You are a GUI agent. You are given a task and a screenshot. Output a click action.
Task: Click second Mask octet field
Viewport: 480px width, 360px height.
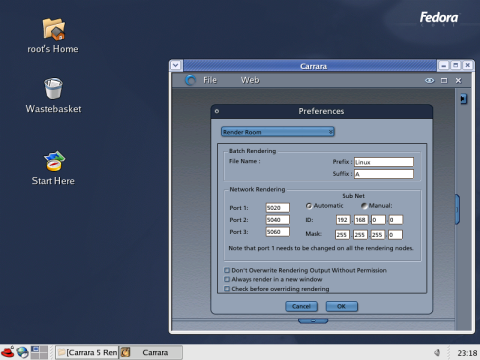(x=360, y=235)
